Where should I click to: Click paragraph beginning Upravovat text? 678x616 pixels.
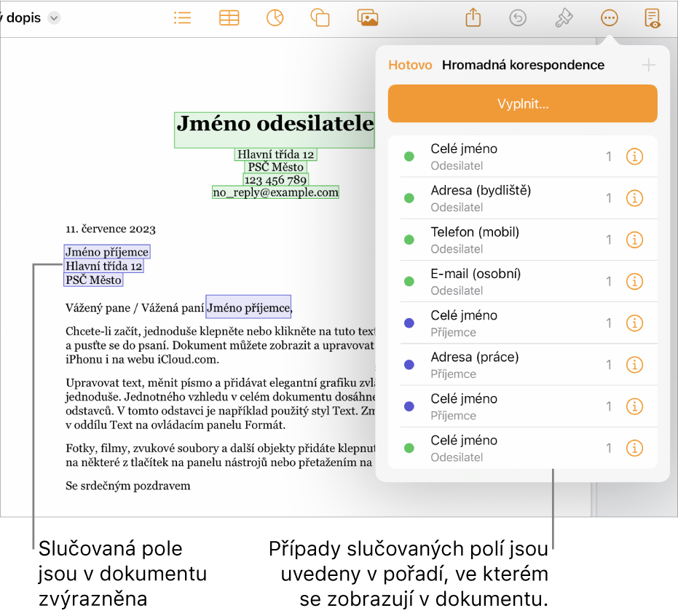pos(220,404)
